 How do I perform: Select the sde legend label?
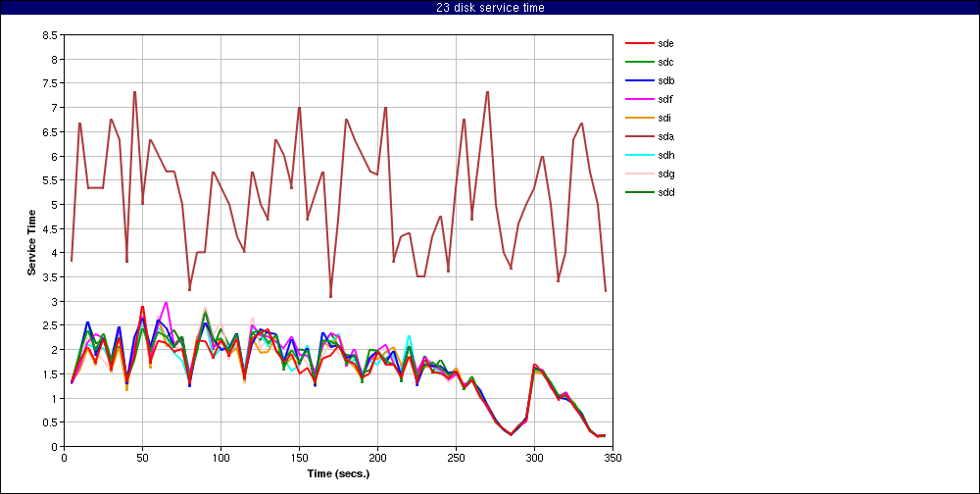(x=665, y=44)
